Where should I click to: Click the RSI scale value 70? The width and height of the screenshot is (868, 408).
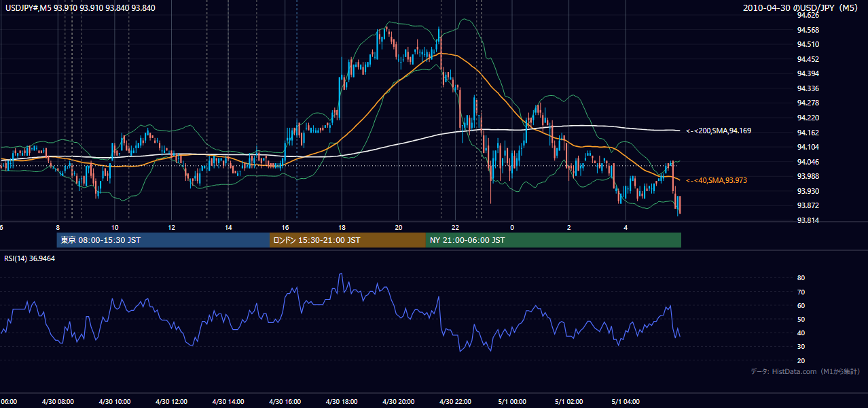point(801,292)
